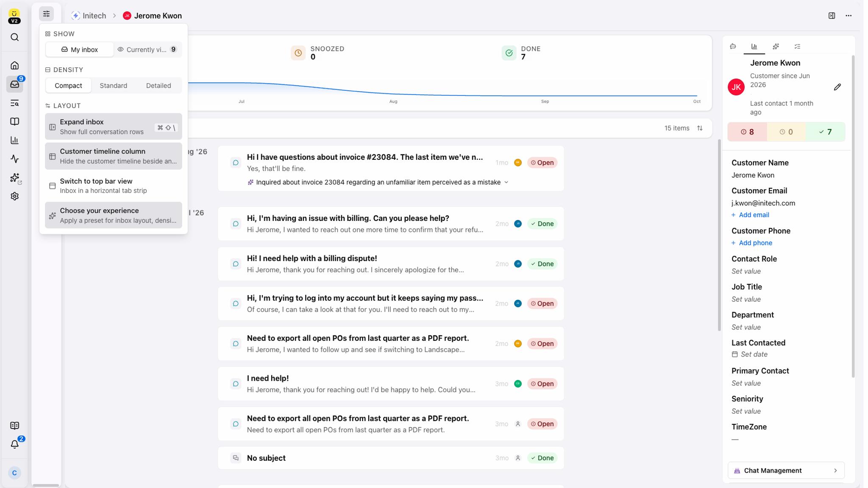Open 'No subject' conversation row
This screenshot has height=488, width=868.
click(391, 458)
